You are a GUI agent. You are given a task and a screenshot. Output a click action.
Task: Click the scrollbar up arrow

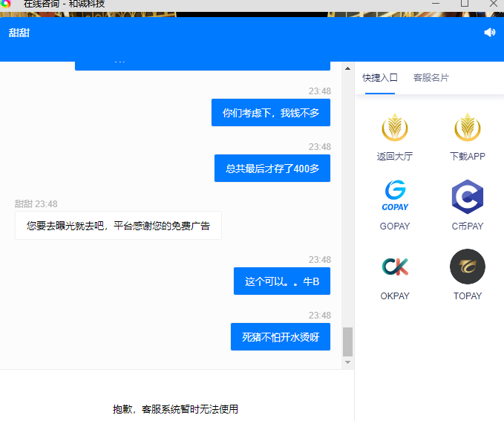347,68
